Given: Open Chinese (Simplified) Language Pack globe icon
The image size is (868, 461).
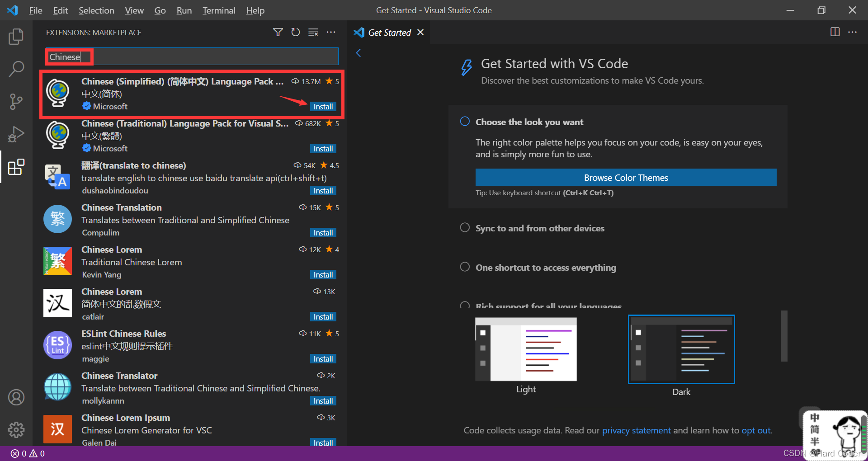Looking at the screenshot, I should coord(58,93).
